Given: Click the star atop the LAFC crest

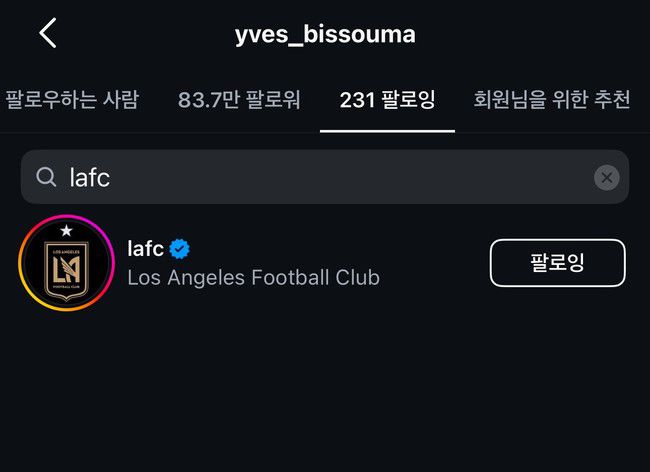Looking at the screenshot, I should coord(66,232).
